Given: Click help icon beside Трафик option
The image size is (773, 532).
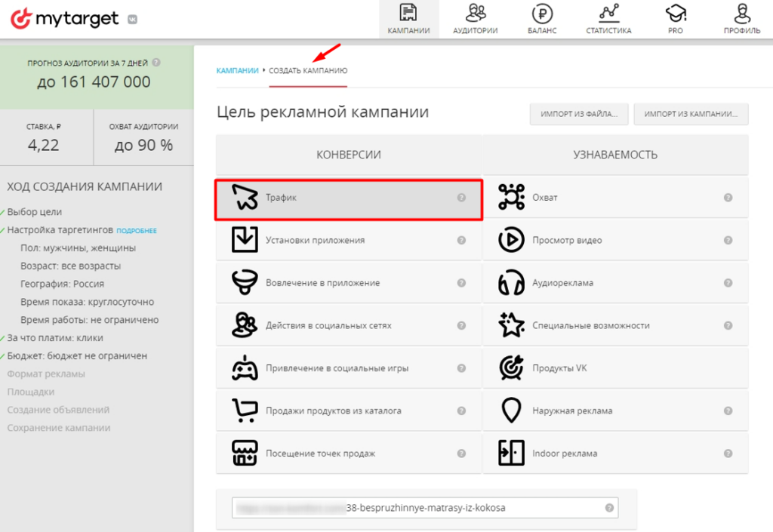Looking at the screenshot, I should pos(461,198).
